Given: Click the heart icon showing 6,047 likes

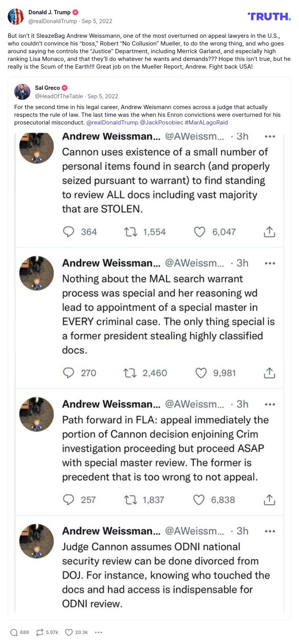Looking at the screenshot, I should coord(199,232).
